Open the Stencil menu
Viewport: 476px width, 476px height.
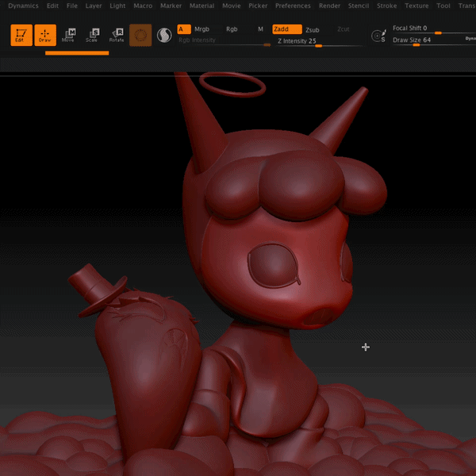click(x=359, y=6)
